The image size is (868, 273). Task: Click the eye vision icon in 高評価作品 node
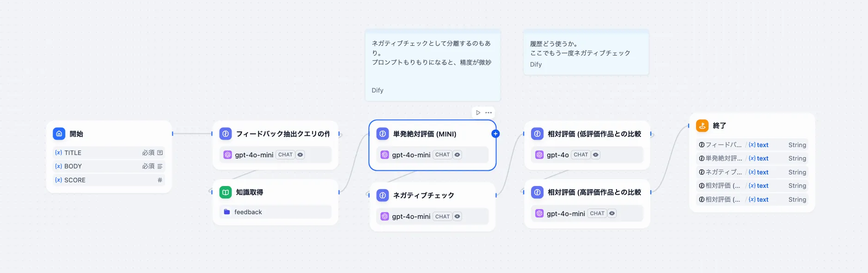point(612,213)
